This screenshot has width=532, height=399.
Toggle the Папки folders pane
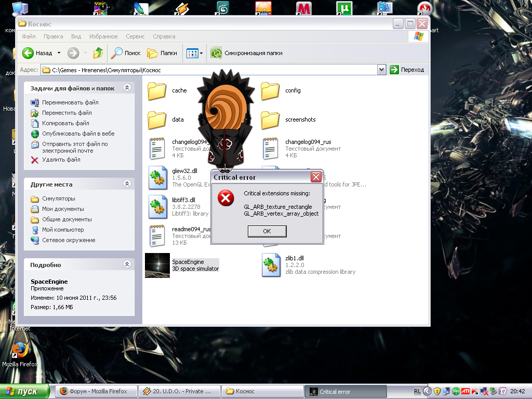(x=162, y=53)
